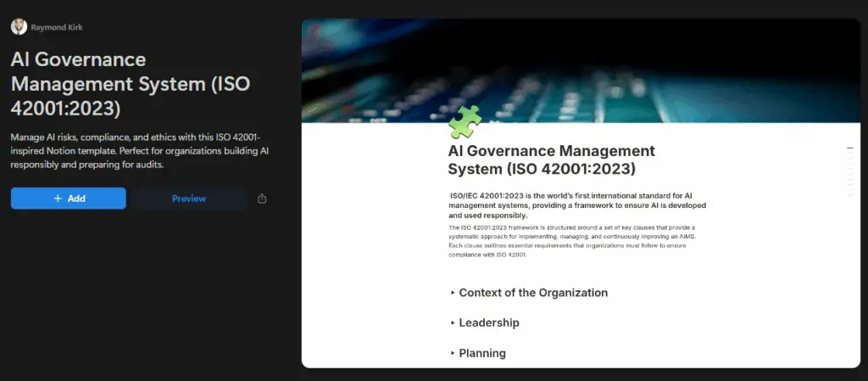The height and width of the screenshot is (381, 868).
Task: Click the Leadership heading text
Action: click(489, 323)
